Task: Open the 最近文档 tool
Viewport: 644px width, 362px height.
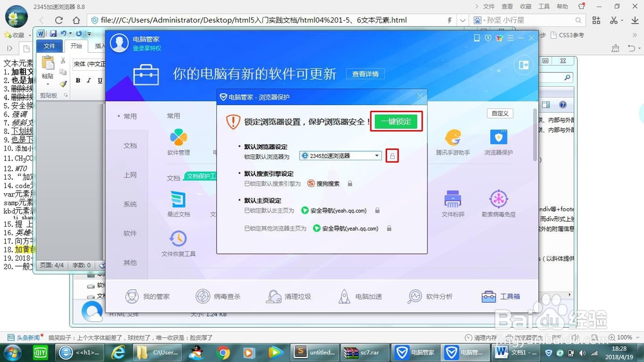Action: point(178,204)
